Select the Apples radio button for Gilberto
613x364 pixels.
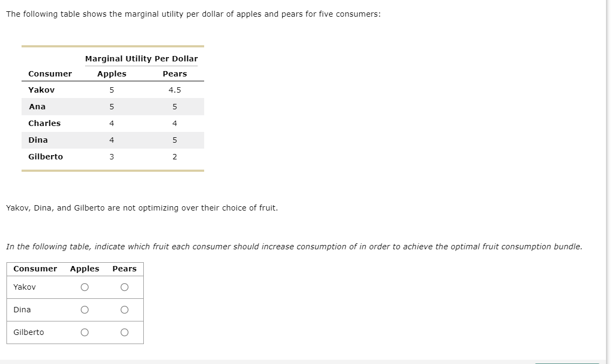tap(85, 332)
